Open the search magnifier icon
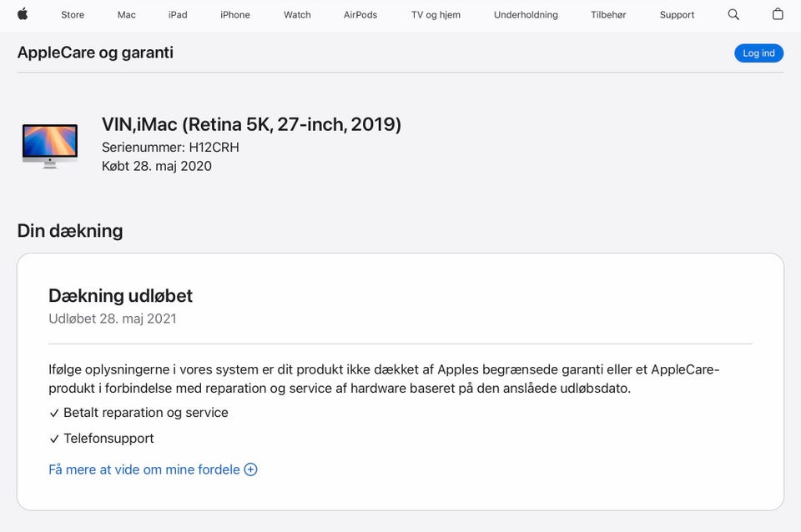This screenshot has width=801, height=532. coord(733,14)
